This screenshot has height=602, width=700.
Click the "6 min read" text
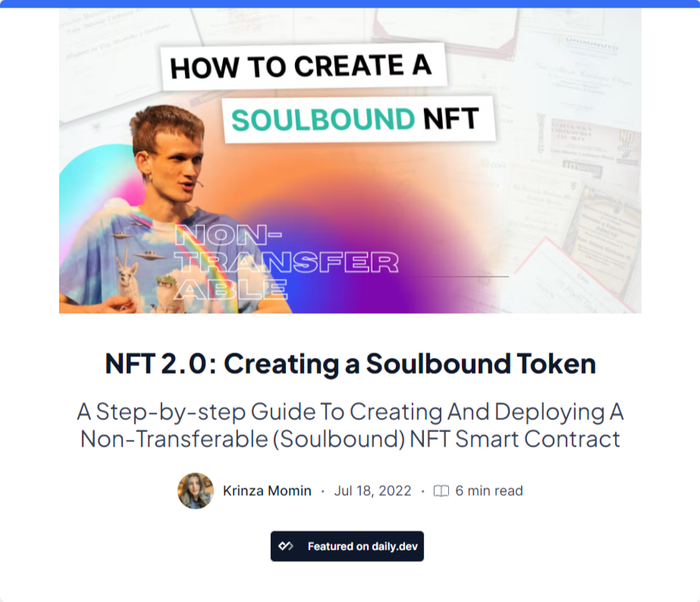tap(489, 491)
